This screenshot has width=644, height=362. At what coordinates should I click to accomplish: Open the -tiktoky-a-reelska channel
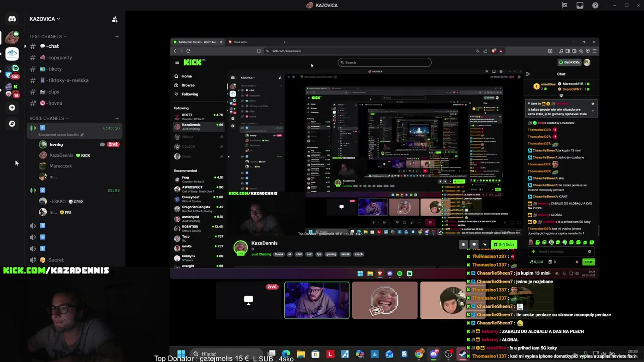click(75, 80)
